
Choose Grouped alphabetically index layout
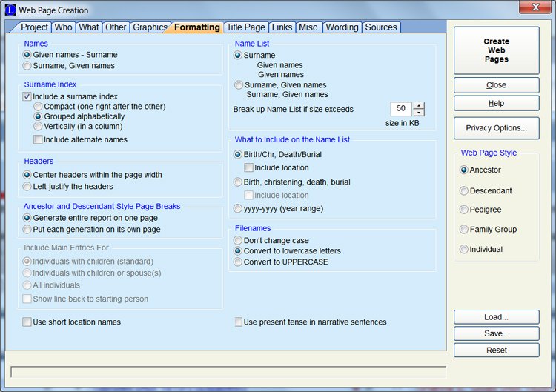tap(79, 116)
